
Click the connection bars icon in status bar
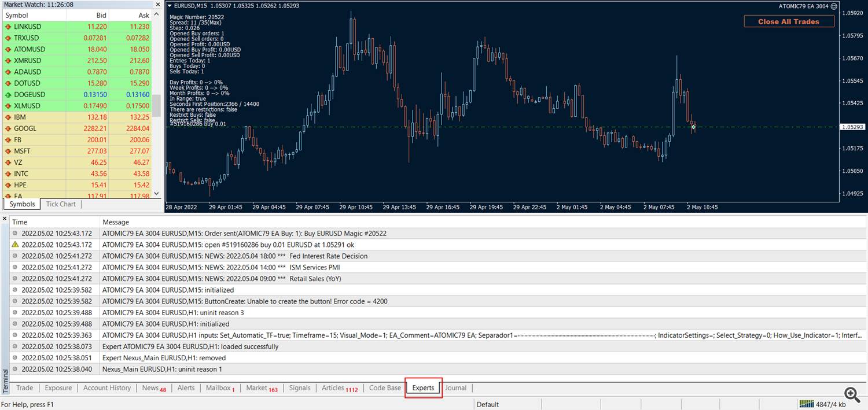[807, 404]
